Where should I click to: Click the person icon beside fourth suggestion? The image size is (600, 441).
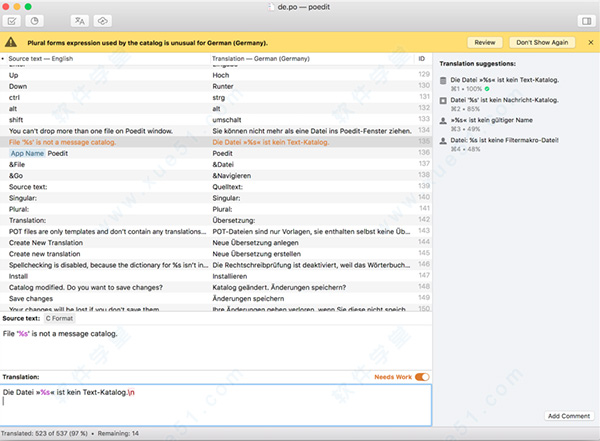443,140
